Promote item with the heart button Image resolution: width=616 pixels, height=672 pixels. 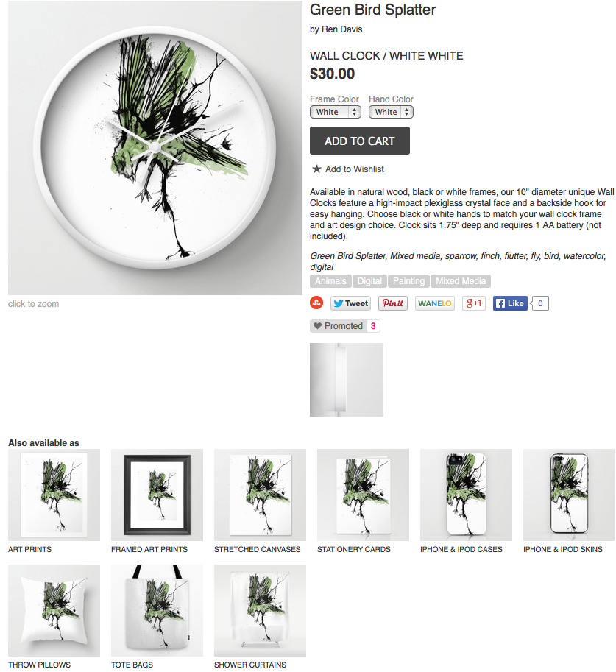[x=337, y=326]
